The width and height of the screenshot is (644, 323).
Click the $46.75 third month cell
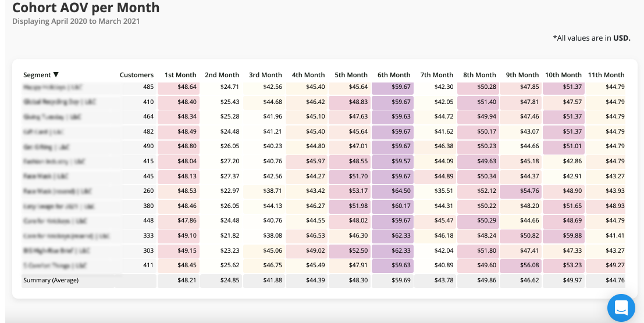coord(264,265)
